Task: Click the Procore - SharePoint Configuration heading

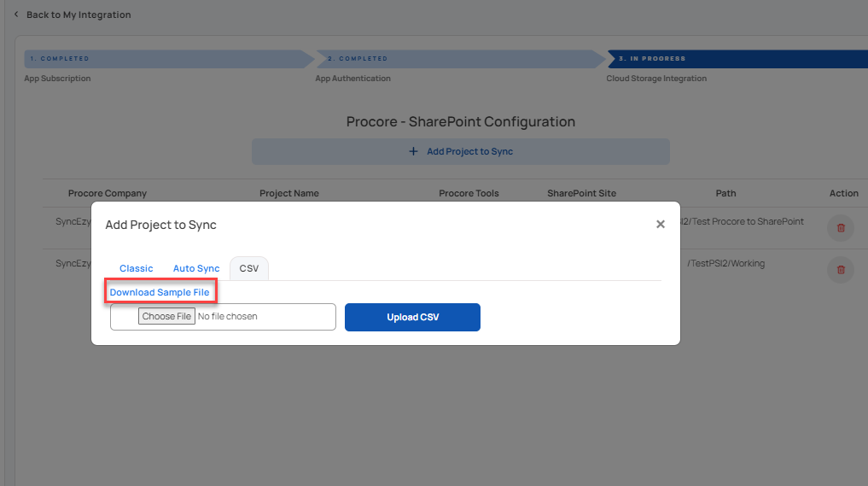Action: [x=461, y=121]
